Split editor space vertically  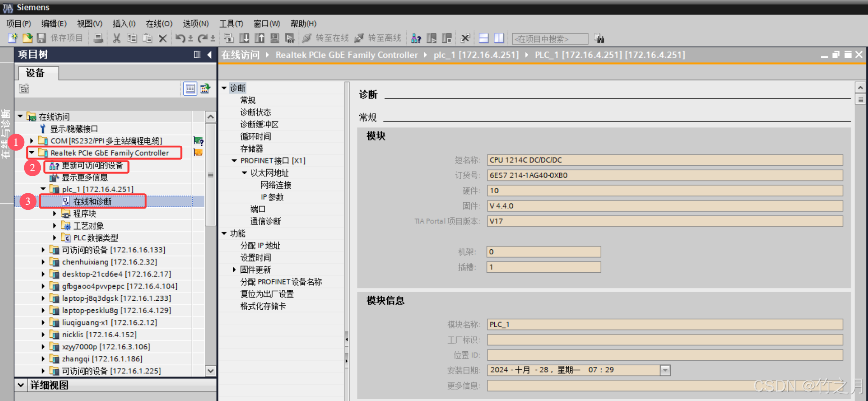coord(499,38)
